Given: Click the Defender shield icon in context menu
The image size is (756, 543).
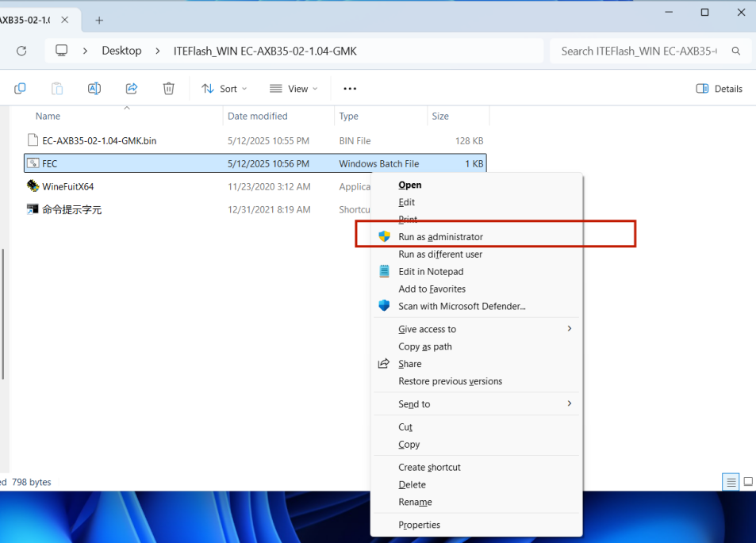Looking at the screenshot, I should [384, 306].
